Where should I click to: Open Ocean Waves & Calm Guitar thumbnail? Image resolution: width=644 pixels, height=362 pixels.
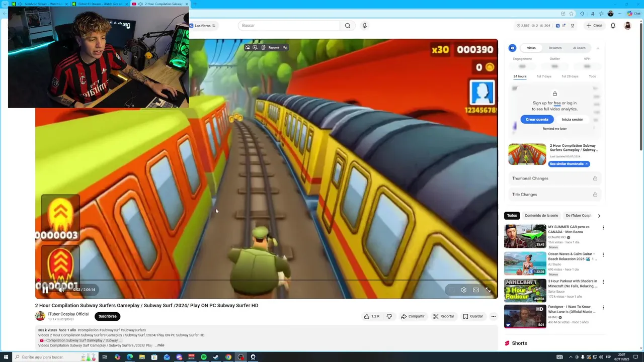tap(525, 263)
